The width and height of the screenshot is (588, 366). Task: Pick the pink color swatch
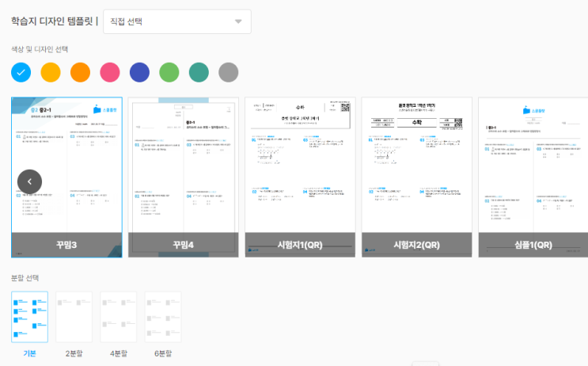point(110,72)
